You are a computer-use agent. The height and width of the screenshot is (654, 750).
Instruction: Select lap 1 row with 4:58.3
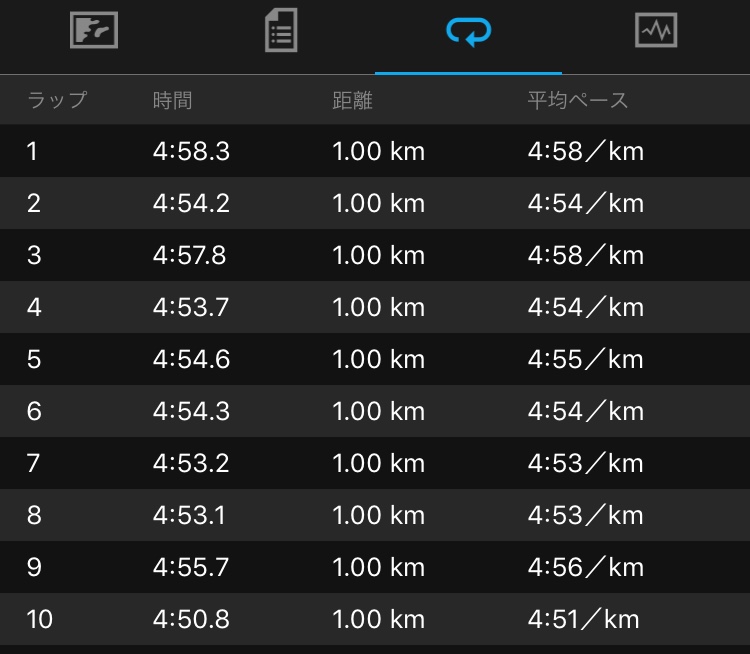(375, 151)
